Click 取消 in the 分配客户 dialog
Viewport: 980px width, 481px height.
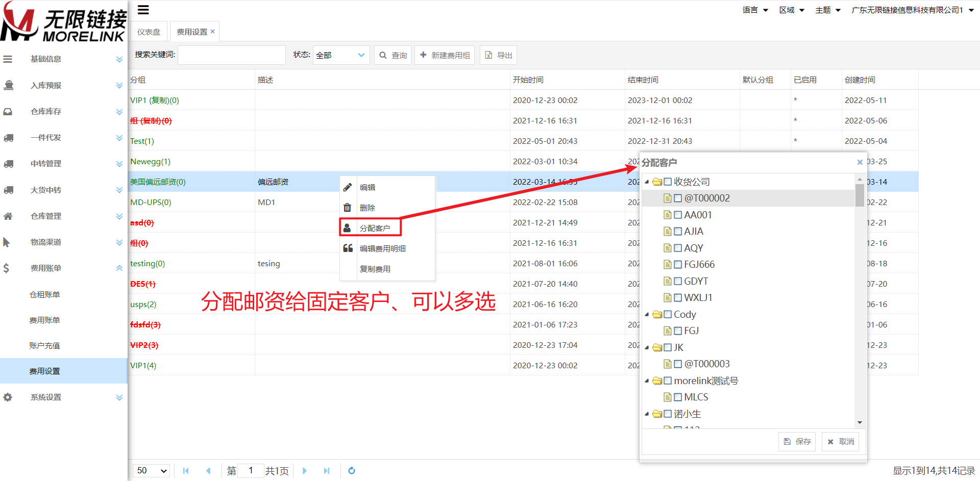pos(841,442)
